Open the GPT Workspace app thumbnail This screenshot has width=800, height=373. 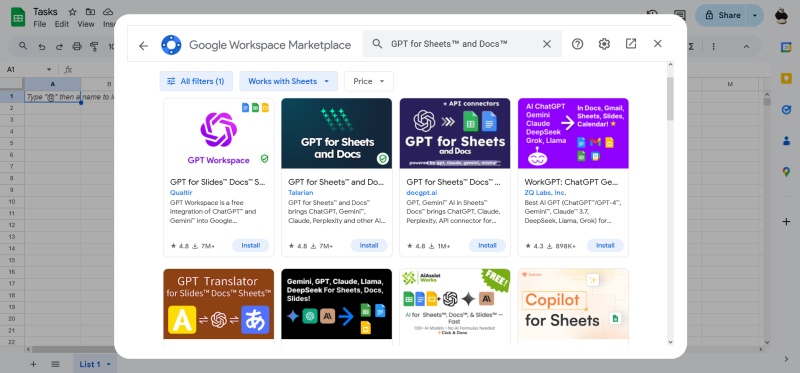(x=219, y=134)
